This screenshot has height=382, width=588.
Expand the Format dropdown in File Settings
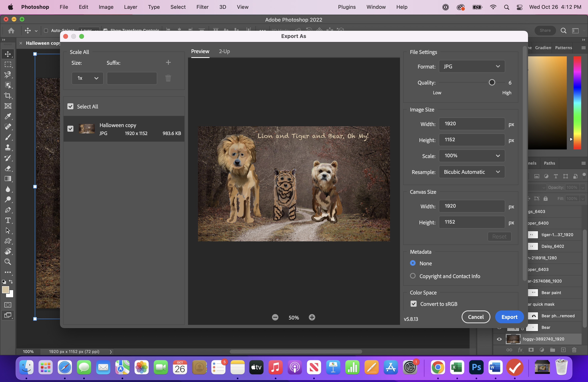(471, 66)
